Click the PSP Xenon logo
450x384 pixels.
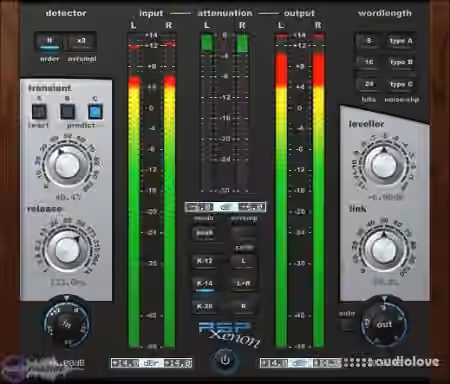(230, 334)
